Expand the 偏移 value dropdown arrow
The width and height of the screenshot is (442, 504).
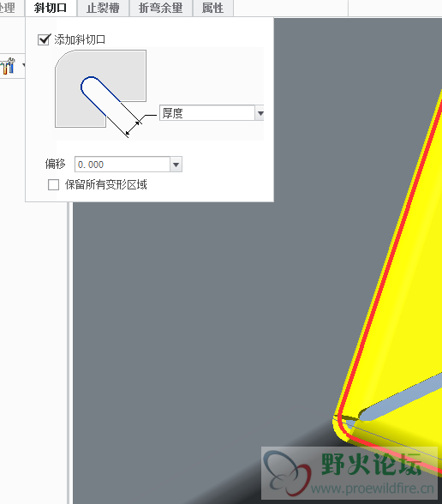(176, 165)
